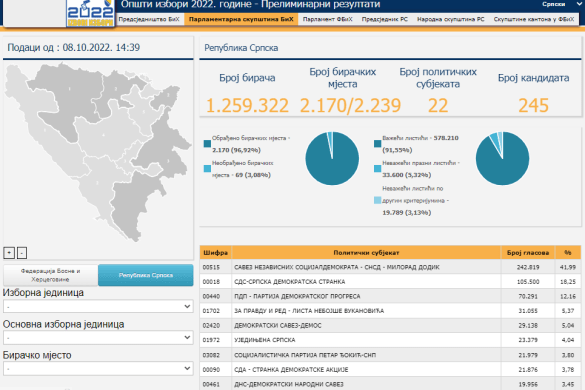Select the Република Српска entity button
Screen dimensions: 585x390
pos(146,275)
